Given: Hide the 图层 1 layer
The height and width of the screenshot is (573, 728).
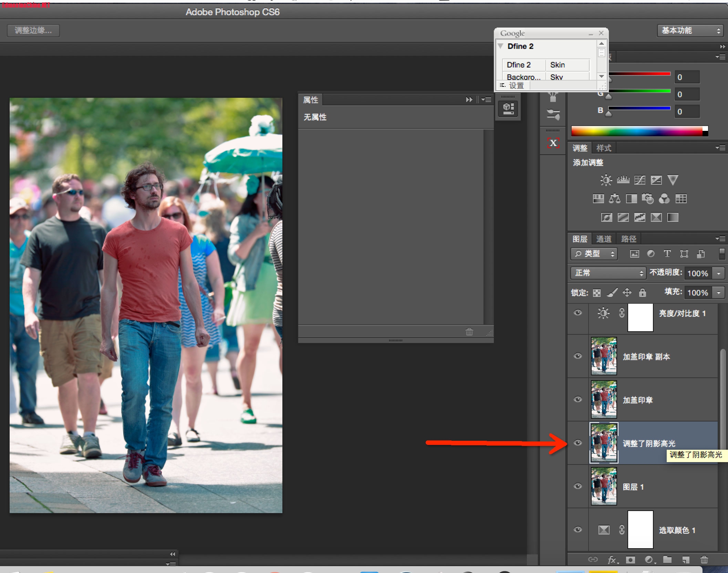Looking at the screenshot, I should click(578, 486).
